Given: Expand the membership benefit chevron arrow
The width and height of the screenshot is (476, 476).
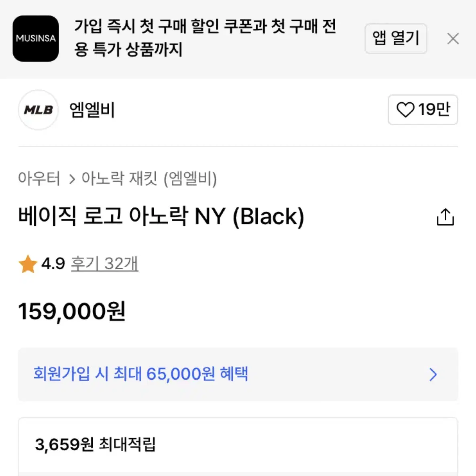Looking at the screenshot, I should click(x=433, y=374).
